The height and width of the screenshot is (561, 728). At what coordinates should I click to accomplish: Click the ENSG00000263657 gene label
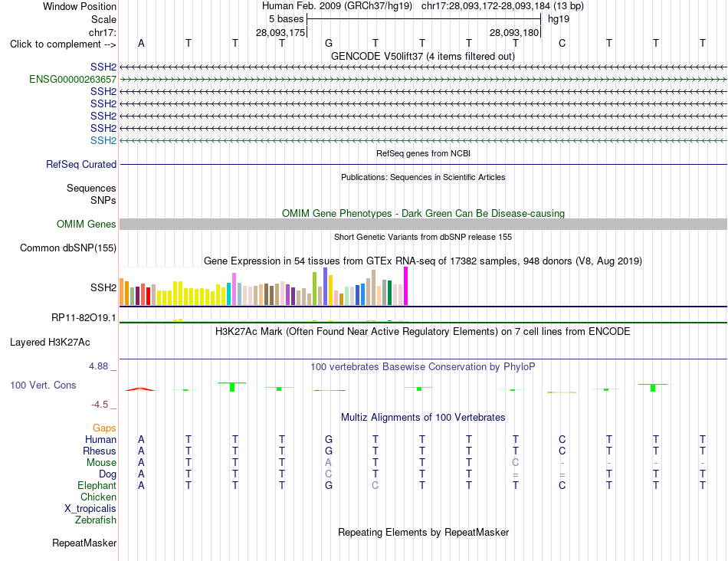pyautogui.click(x=73, y=80)
